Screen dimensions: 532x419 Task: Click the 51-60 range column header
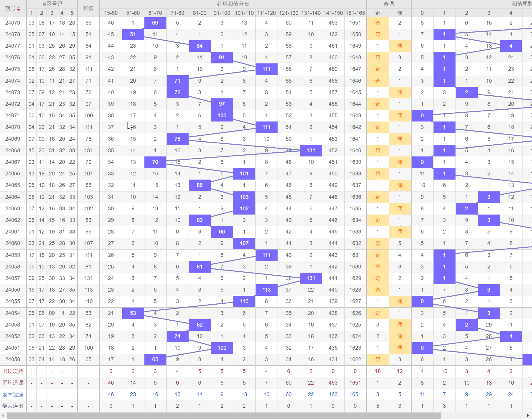pos(133,13)
